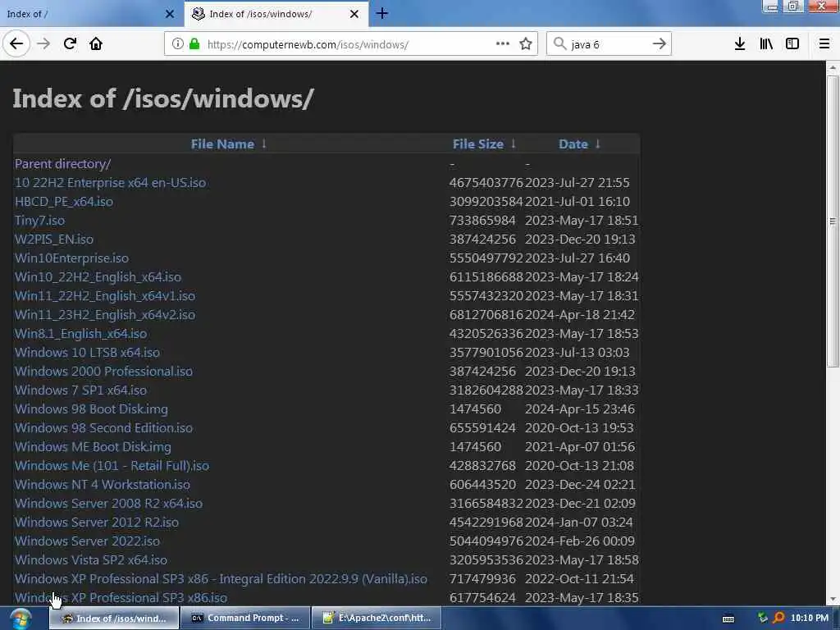Click Windows Server 2012 R2.iso link

coord(97,522)
